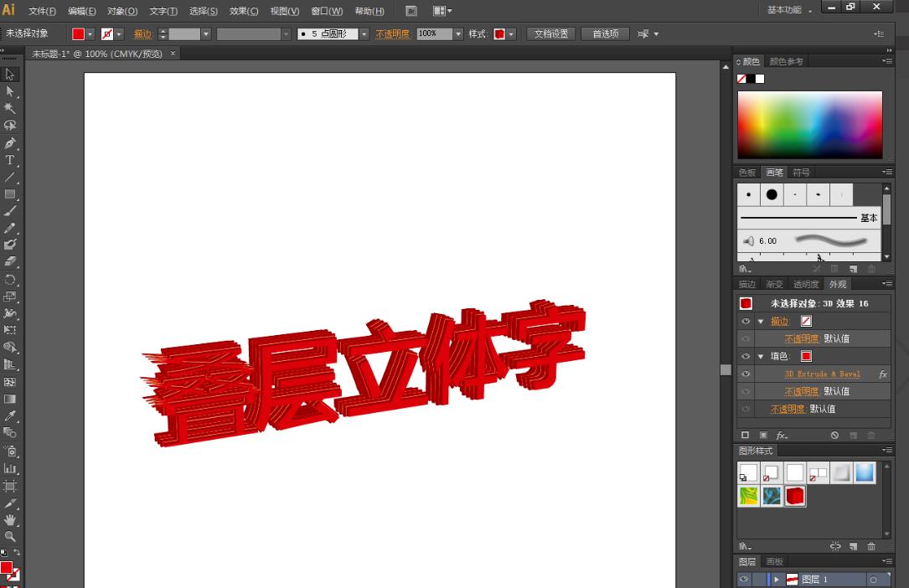Switch to the 符号 symbols tab
Viewport: 909px width, 588px height.
(801, 173)
